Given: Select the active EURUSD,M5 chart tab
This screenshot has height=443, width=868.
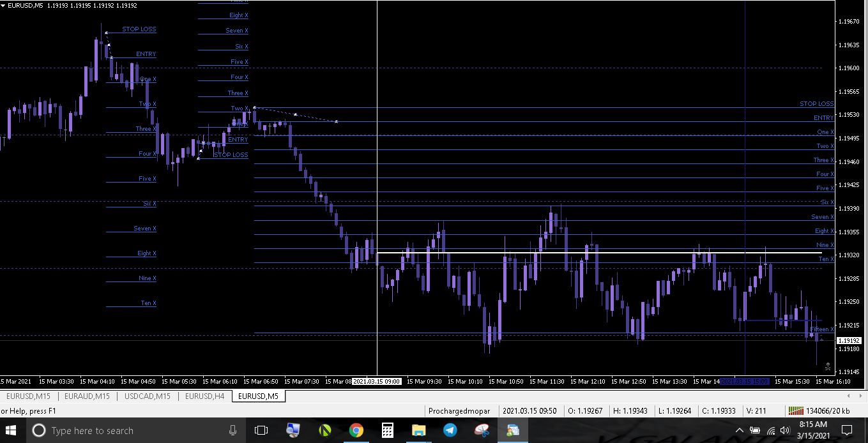Looking at the screenshot, I should pyautogui.click(x=258, y=396).
